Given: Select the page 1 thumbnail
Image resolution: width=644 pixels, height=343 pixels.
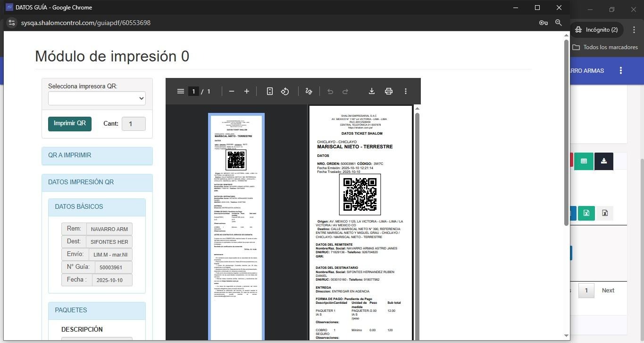Looking at the screenshot, I should (x=236, y=226).
